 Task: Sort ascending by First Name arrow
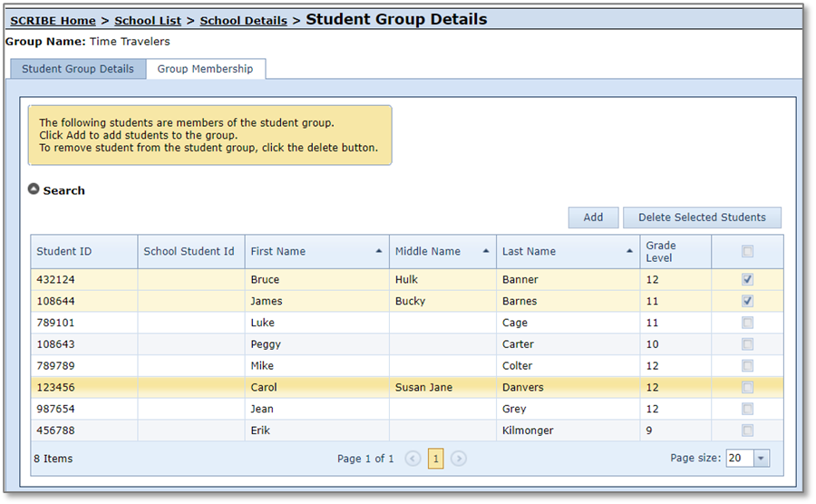pyautogui.click(x=379, y=251)
